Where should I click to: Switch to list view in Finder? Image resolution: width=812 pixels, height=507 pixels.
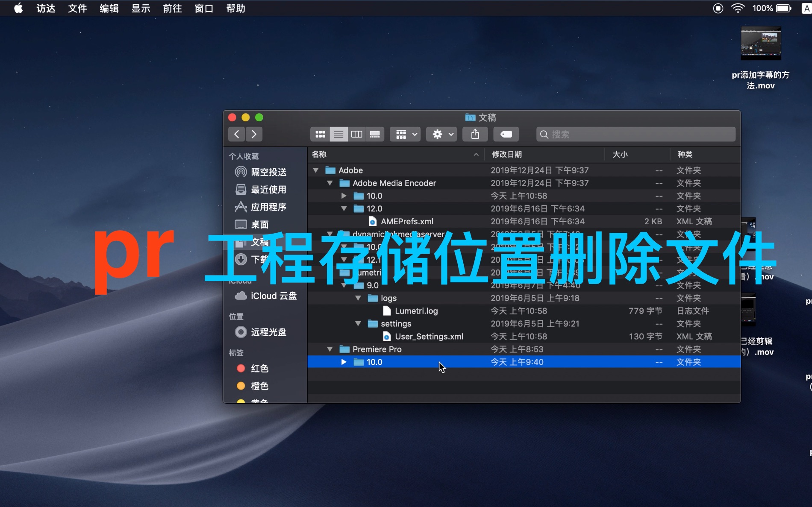pos(338,134)
